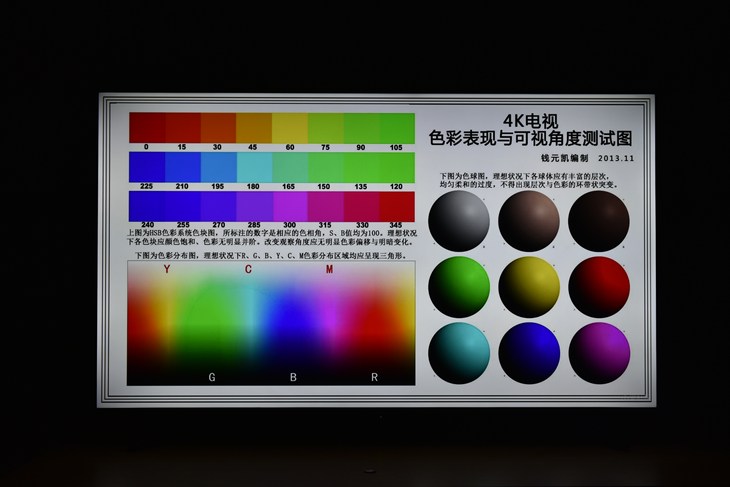Viewport: 730px width, 487px height.
Task: Select the hue block labeled 255
Action: [x=183, y=206]
